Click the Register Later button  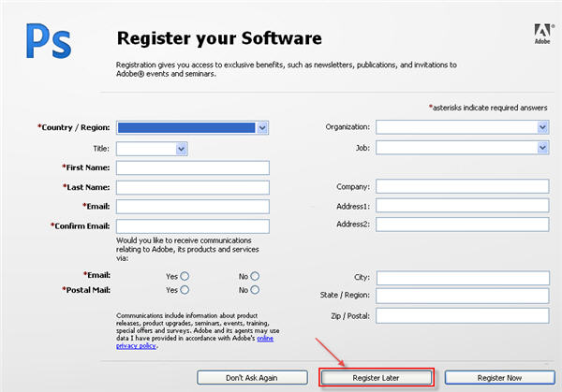pyautogui.click(x=376, y=378)
